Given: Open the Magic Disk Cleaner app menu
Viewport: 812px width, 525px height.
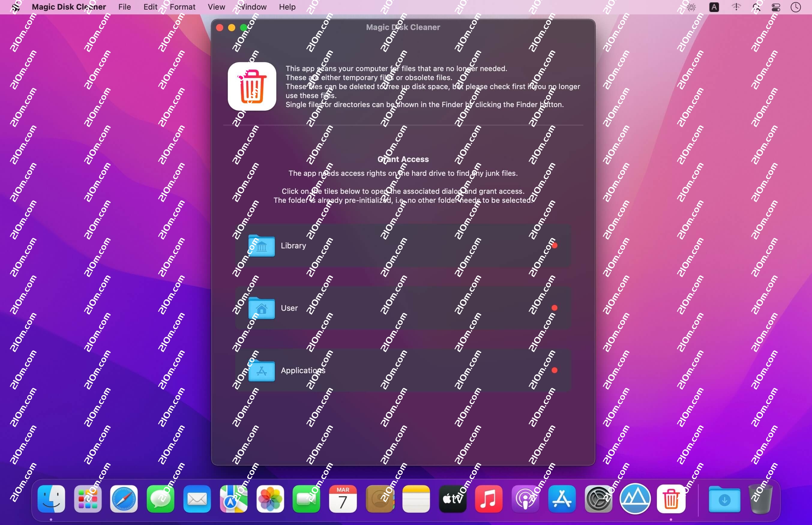Looking at the screenshot, I should click(x=68, y=7).
